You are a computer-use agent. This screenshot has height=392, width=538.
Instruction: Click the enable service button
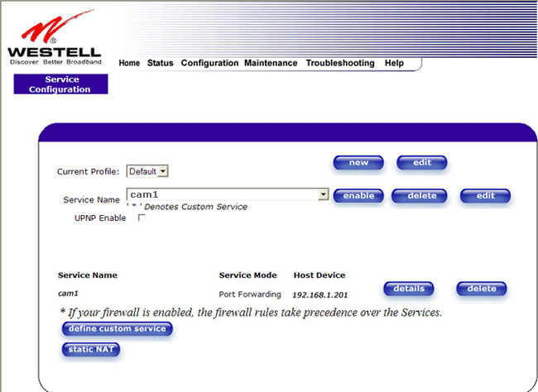(358, 196)
